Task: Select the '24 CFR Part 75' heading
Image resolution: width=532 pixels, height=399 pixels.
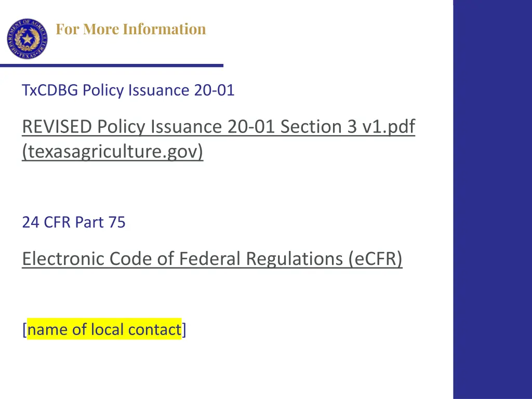Action: tap(74, 222)
